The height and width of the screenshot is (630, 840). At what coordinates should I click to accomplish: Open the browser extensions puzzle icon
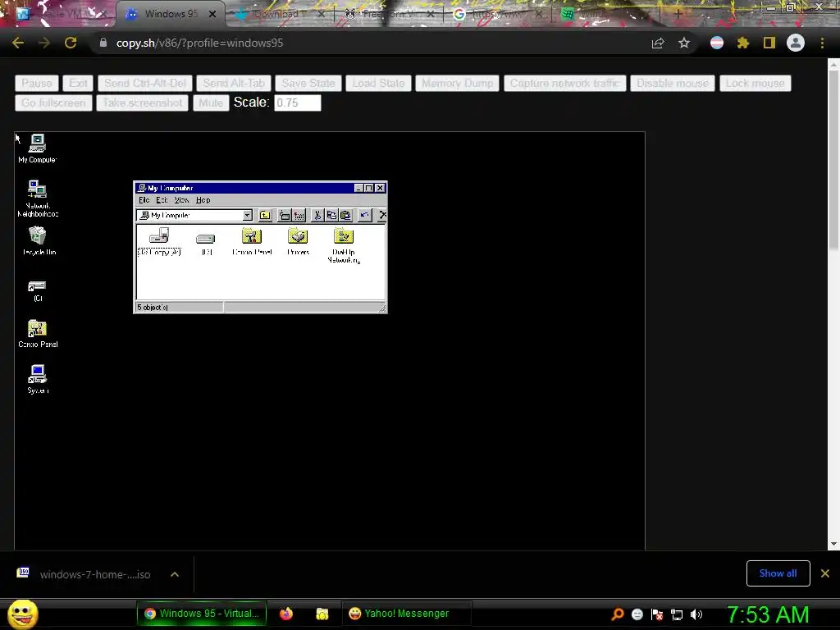coord(742,43)
